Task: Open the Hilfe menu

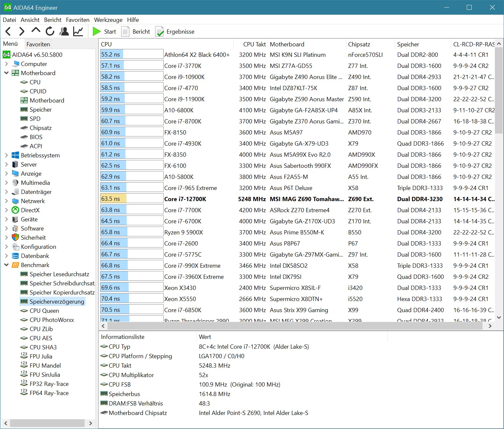Action: click(x=133, y=20)
